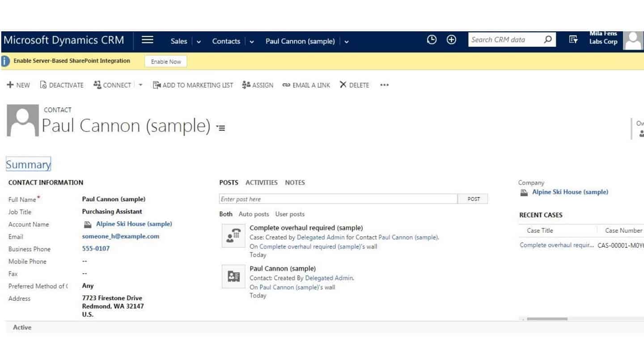Click Email a Link command
This screenshot has height=362, width=644.
[x=306, y=85]
